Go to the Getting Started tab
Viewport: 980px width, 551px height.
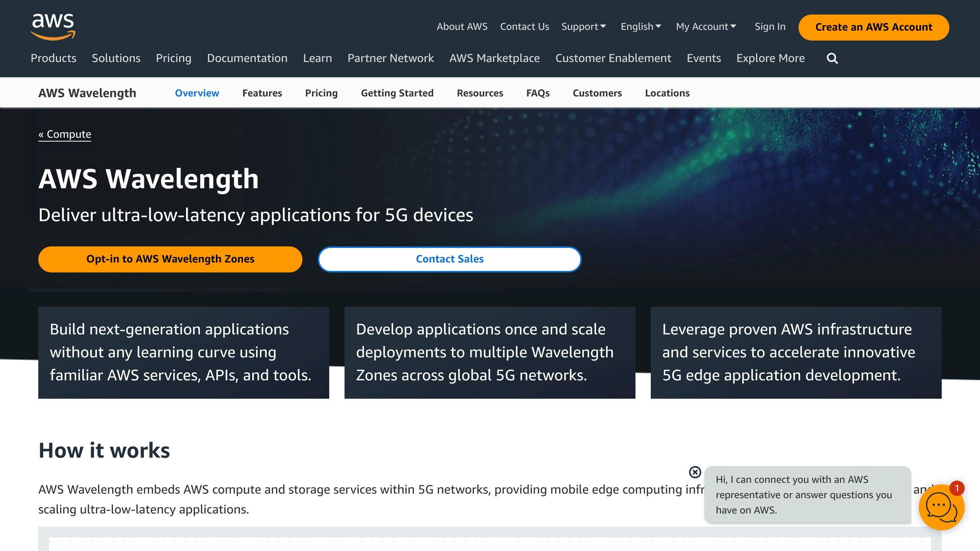(x=397, y=93)
